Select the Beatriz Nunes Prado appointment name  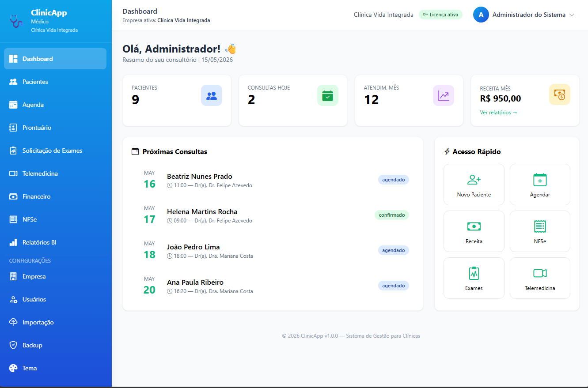(200, 176)
